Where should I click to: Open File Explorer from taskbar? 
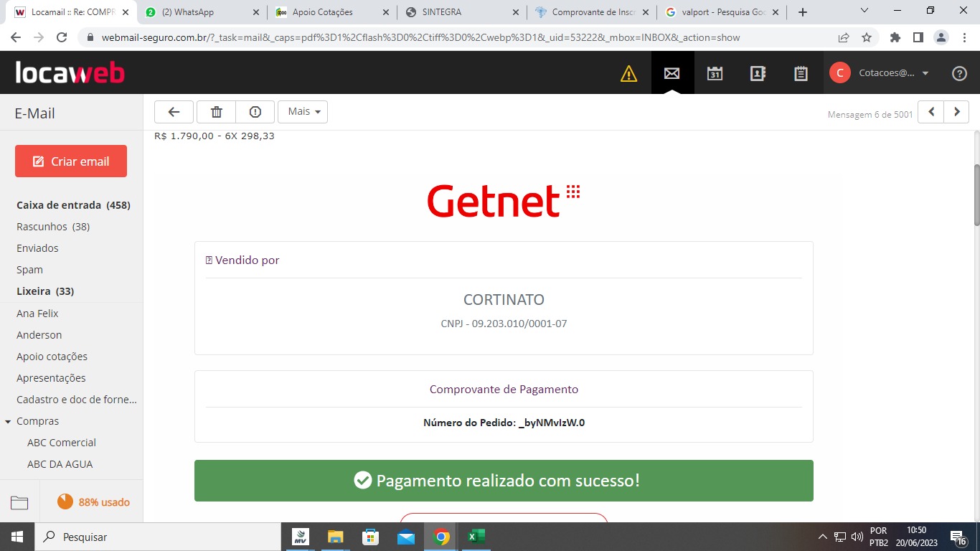[x=336, y=537]
